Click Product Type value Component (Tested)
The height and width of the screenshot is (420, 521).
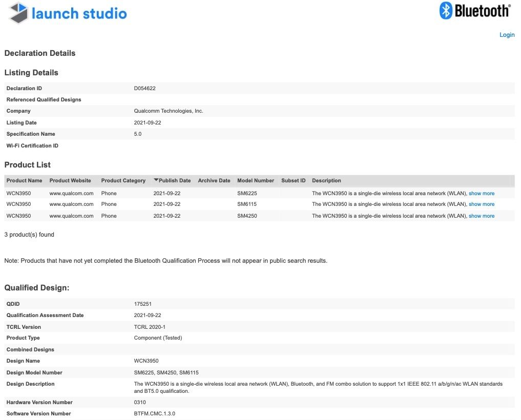[x=158, y=338]
